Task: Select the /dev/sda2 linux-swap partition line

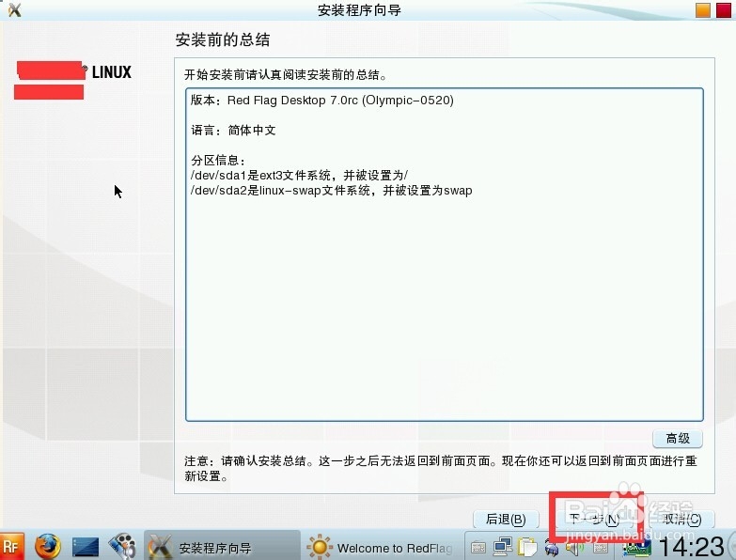Action: (x=332, y=191)
